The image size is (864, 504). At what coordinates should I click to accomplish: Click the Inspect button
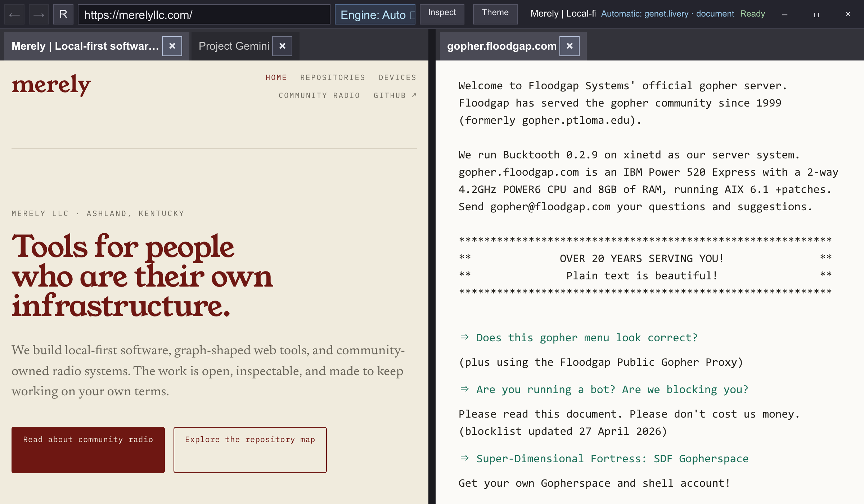coord(442,14)
